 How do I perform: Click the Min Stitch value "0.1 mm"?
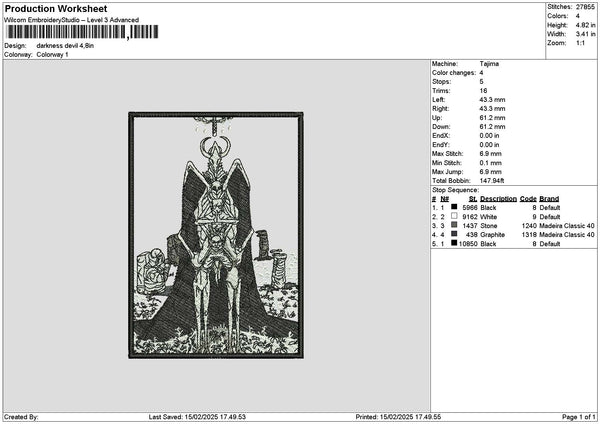coord(491,163)
